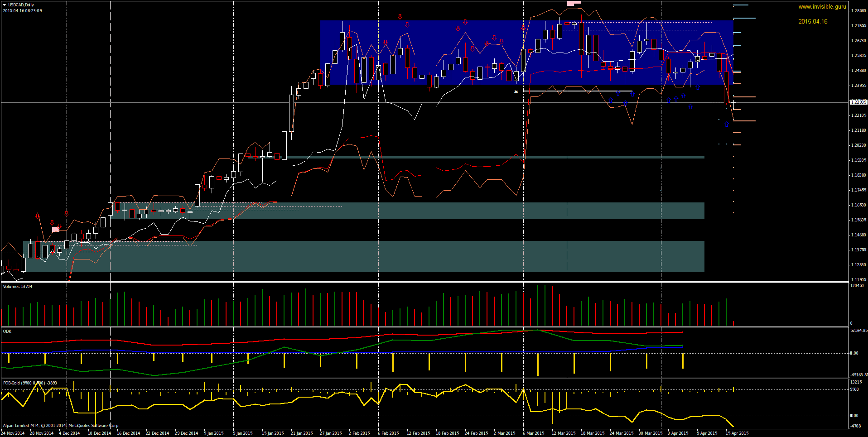Click price level 1.15605 on axis
Viewport: 868px width, 437px height.
pos(858,220)
